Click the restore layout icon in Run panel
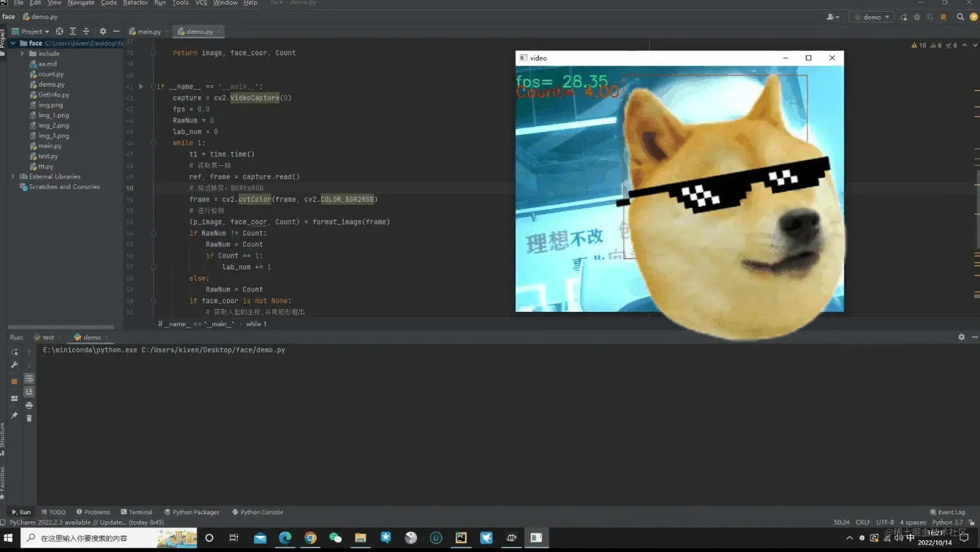980x552 pixels. coord(14,398)
